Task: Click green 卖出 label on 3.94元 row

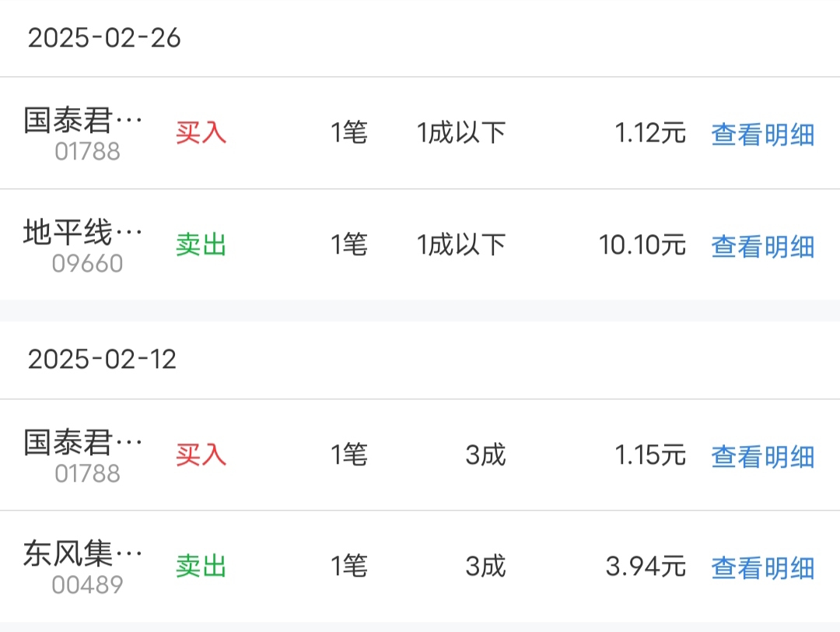Action: pyautogui.click(x=201, y=567)
